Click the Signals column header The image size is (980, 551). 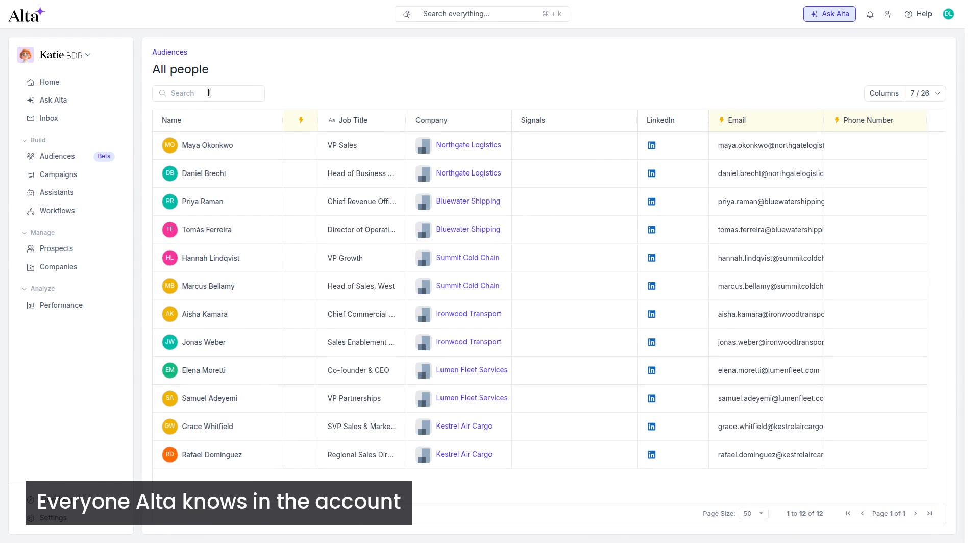point(574,120)
